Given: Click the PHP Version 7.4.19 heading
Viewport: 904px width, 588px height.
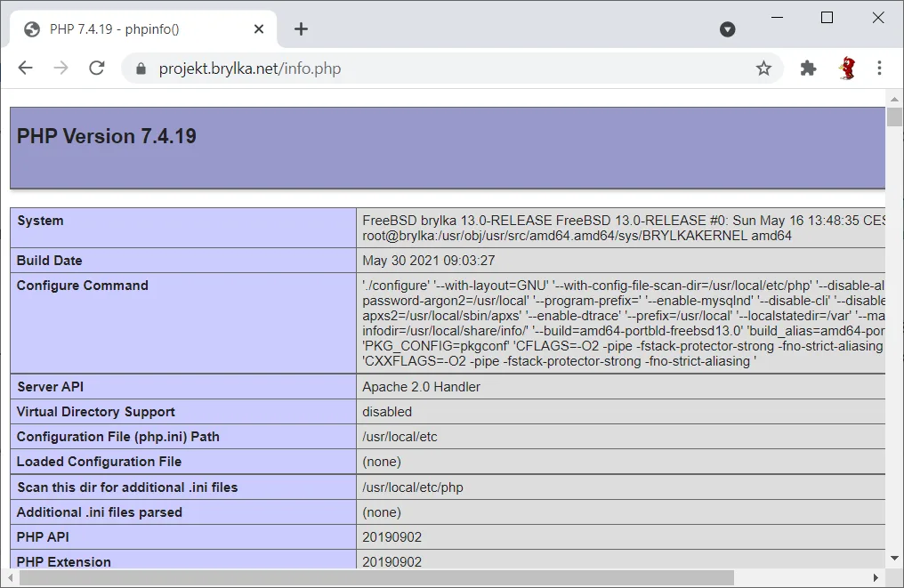Looking at the screenshot, I should [x=107, y=136].
